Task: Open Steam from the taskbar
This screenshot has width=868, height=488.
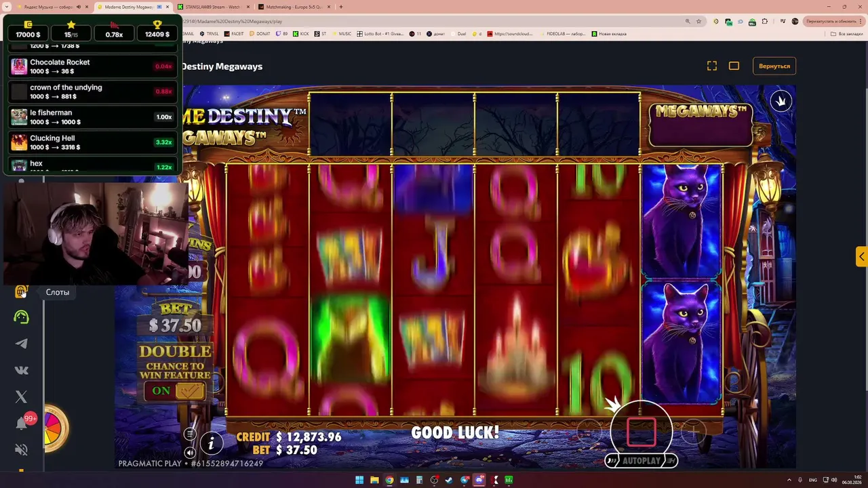Action: click(x=450, y=481)
